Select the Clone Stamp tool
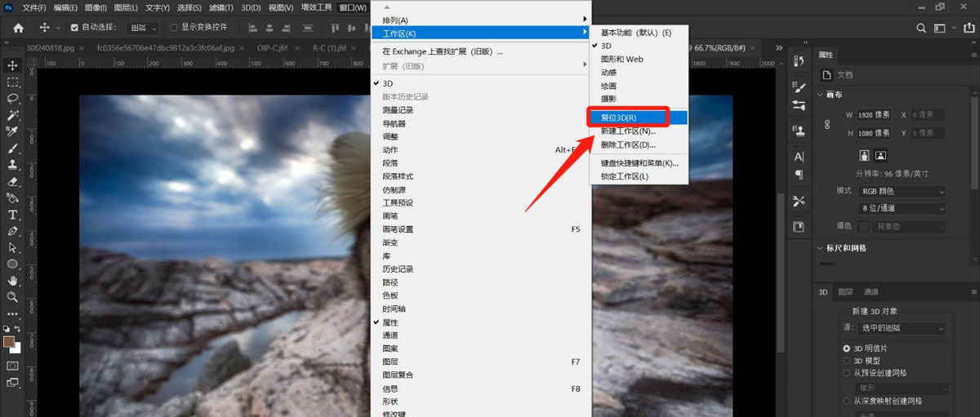The width and height of the screenshot is (980, 417). pos(12,165)
